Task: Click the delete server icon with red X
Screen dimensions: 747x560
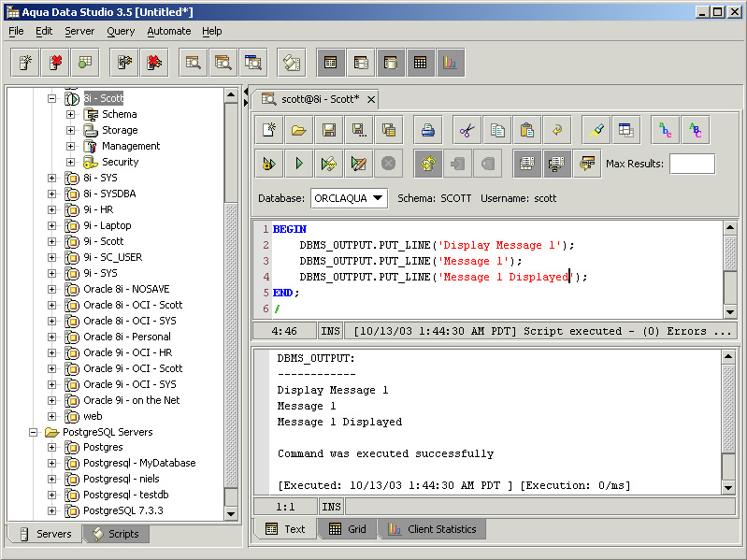Action: pos(55,63)
